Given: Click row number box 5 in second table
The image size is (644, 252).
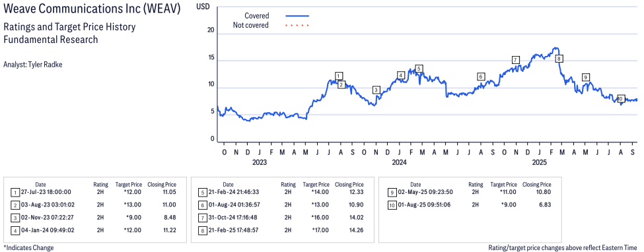Looking at the screenshot, I should tap(203, 192).
